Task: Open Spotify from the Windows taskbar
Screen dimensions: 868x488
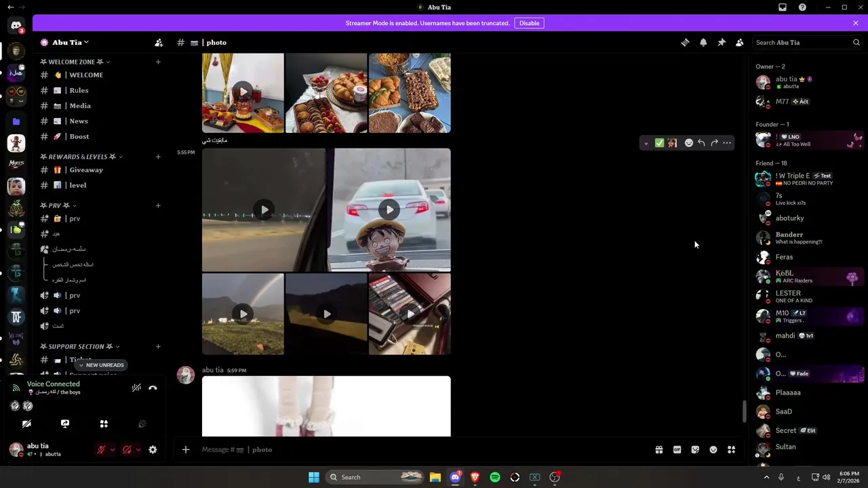Action: coord(495,477)
